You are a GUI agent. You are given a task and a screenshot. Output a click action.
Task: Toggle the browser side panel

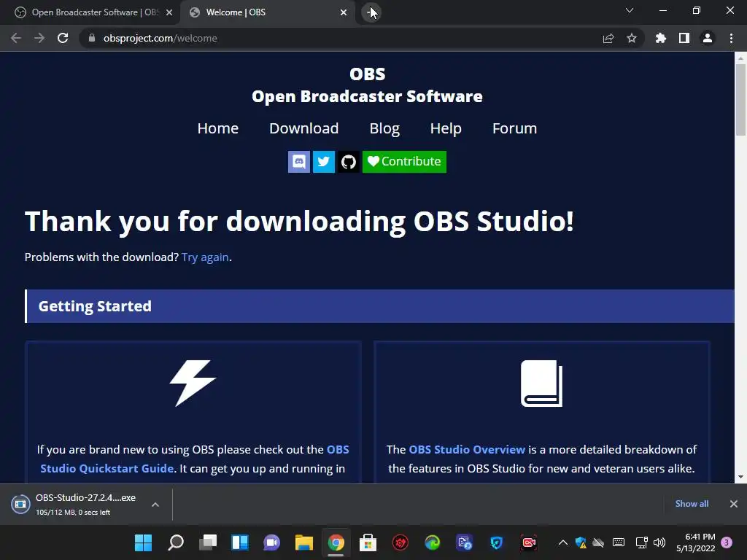click(684, 38)
